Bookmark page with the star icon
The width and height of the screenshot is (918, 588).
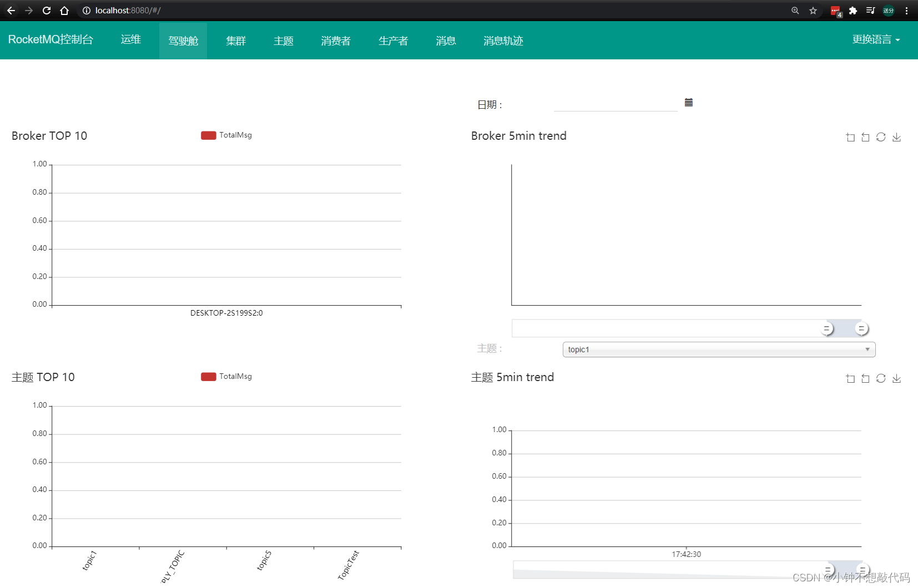[813, 11]
